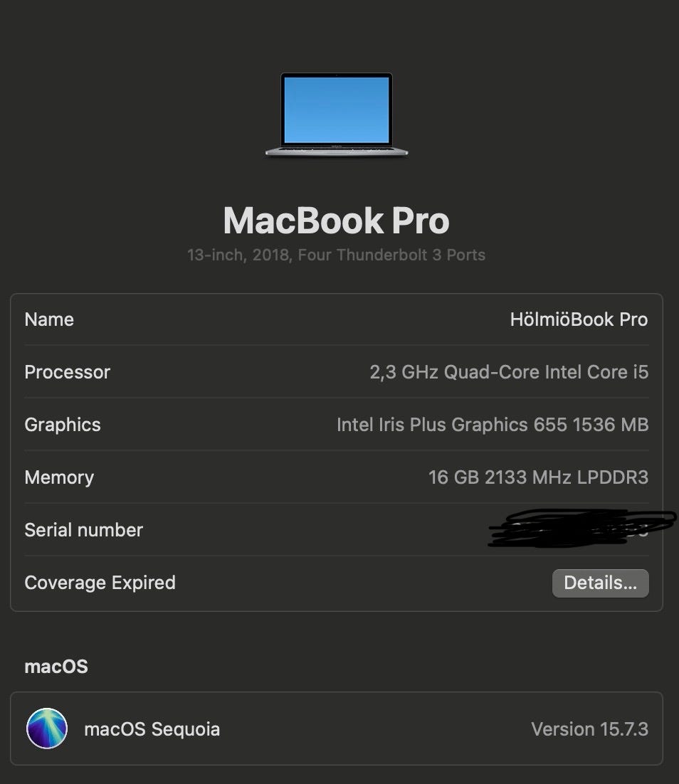Screen dimensions: 679x784
Task: Click the redacted serial number value
Action: [x=581, y=529]
